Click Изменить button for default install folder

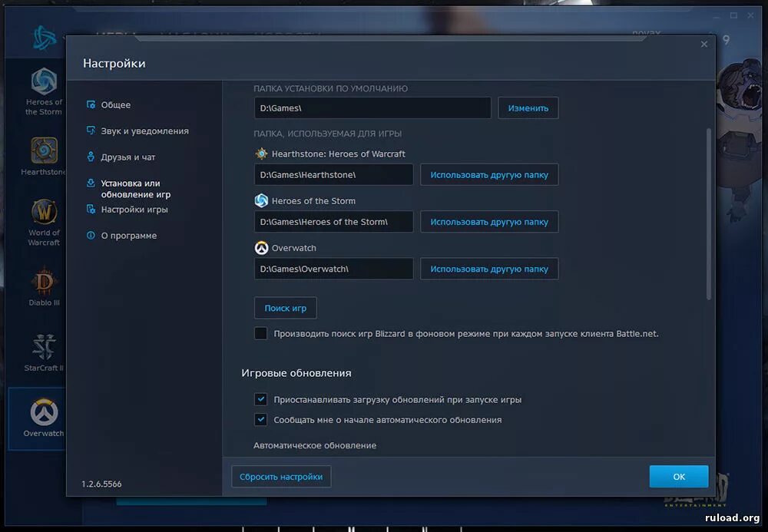coord(528,107)
